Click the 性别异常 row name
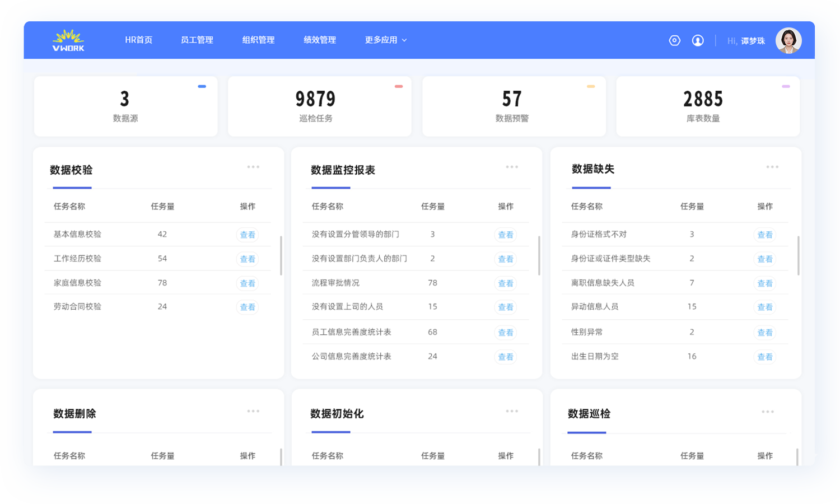Screen dimensions: 840x504 tap(587, 333)
